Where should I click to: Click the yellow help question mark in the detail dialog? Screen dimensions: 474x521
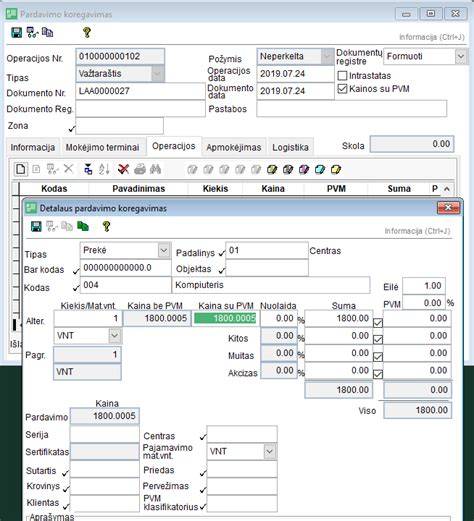coord(106,226)
